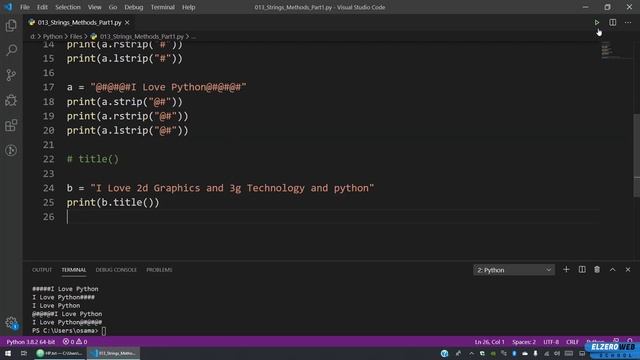Click the 'Files' breadcrumb folder
This screenshot has height=360, width=640.
(x=76, y=36)
